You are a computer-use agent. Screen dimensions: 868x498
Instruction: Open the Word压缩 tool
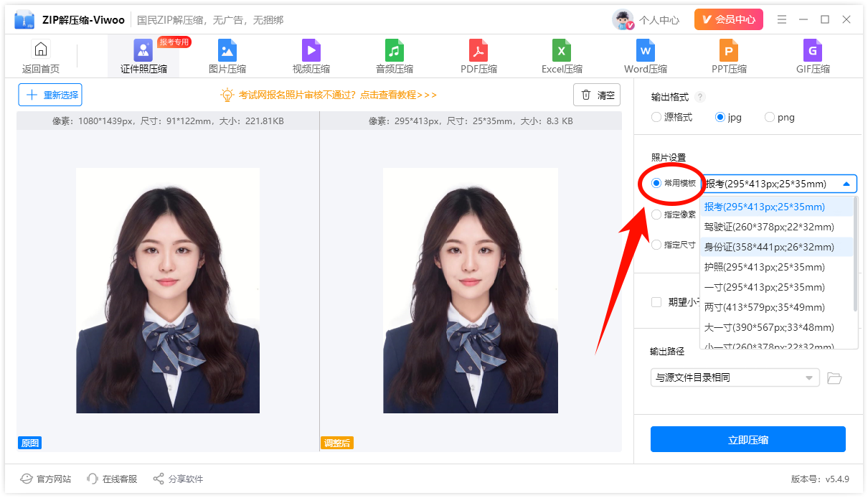point(646,57)
